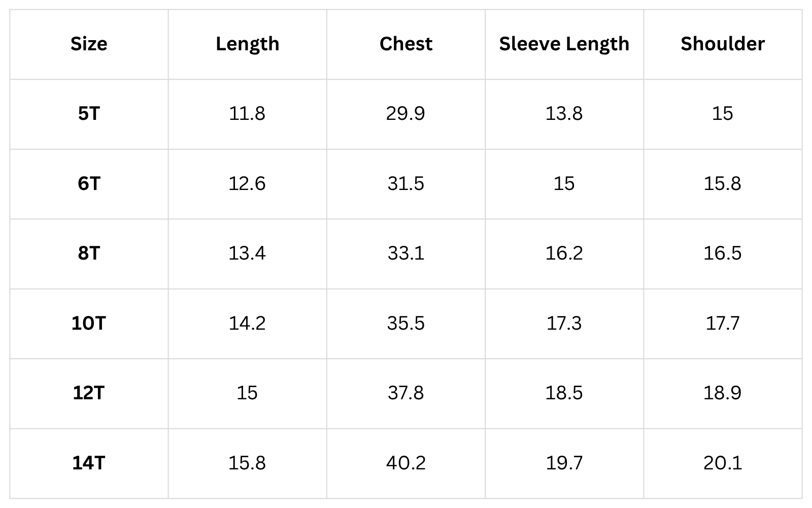The height and width of the screenshot is (508, 812).
Task: Select the 8T sleeve length 16.2
Action: 564,253
